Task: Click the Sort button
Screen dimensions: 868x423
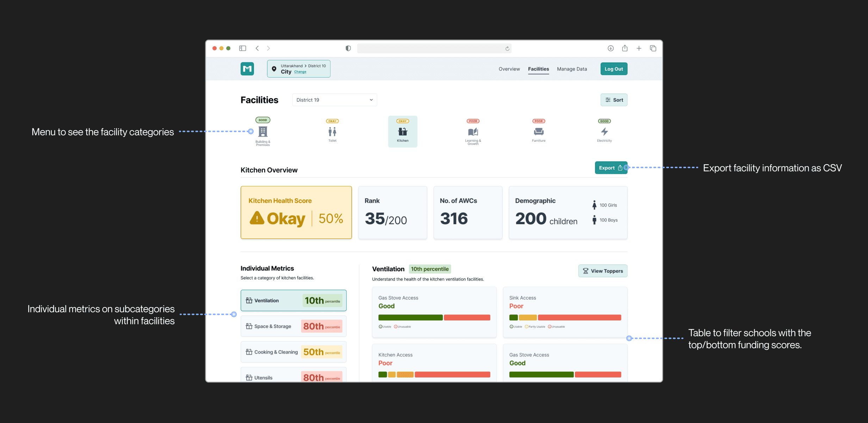Action: click(x=614, y=100)
